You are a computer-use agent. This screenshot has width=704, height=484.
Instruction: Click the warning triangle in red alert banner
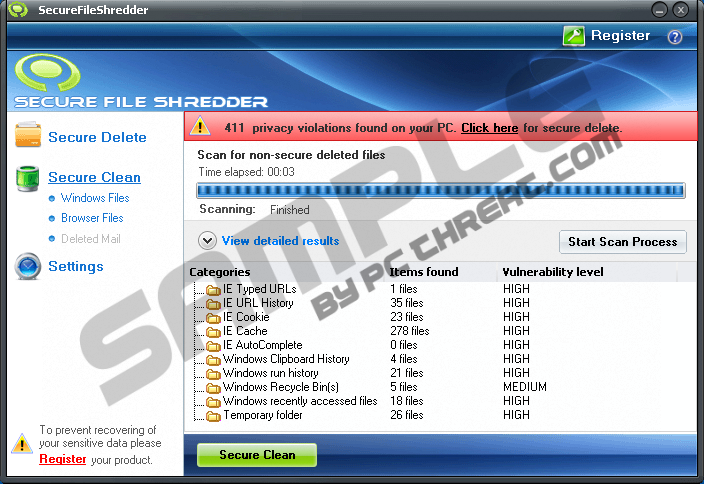[200, 126]
